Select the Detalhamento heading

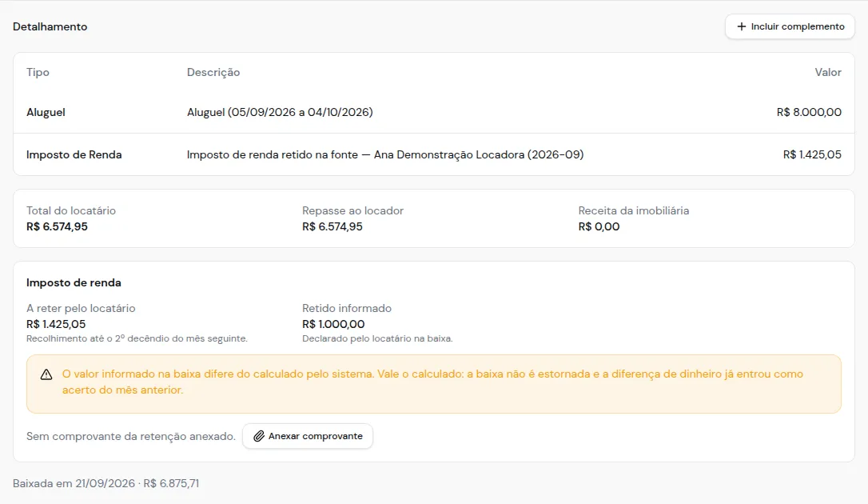[50, 26]
